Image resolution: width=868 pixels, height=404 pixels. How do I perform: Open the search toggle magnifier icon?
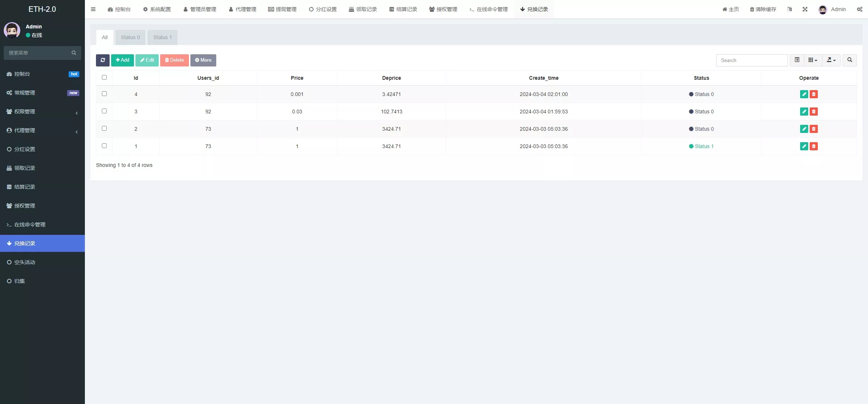pos(850,60)
